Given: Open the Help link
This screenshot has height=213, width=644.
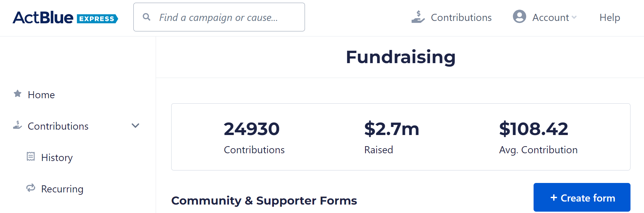Looking at the screenshot, I should coord(610,18).
